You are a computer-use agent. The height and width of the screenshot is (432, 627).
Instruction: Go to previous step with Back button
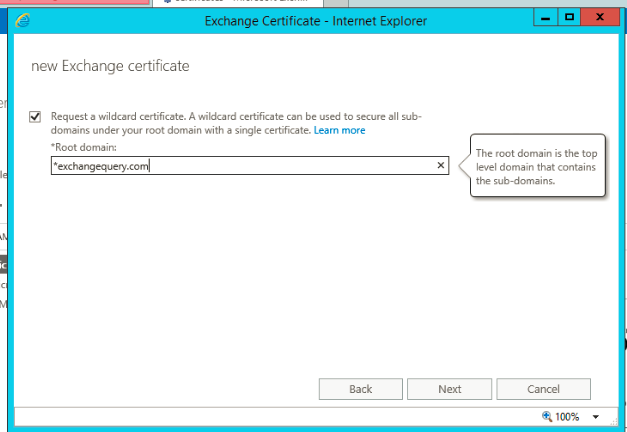coord(361,389)
